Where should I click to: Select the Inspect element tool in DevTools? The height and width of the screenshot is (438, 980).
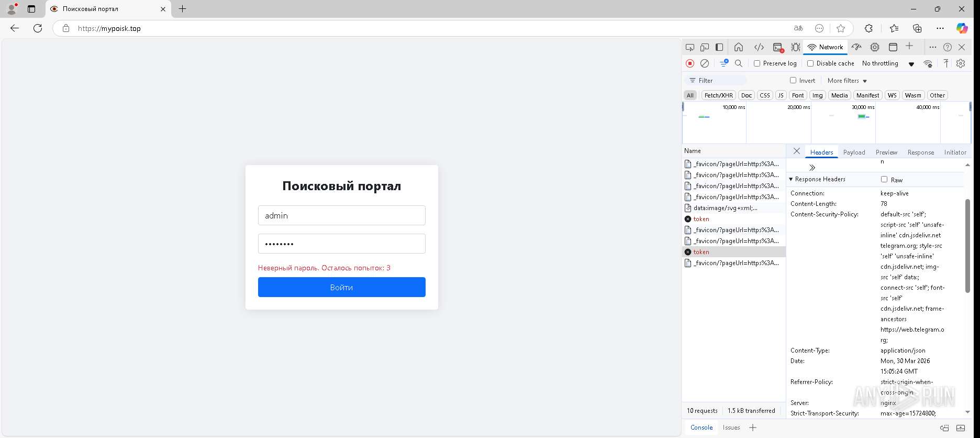click(690, 47)
